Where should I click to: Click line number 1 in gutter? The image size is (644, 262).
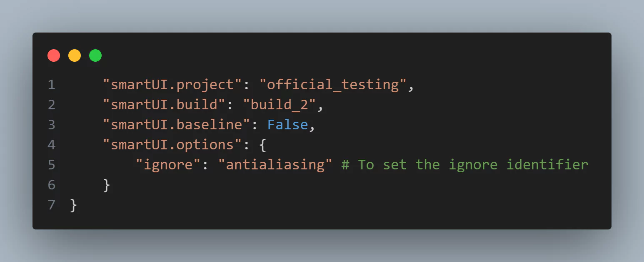point(52,85)
